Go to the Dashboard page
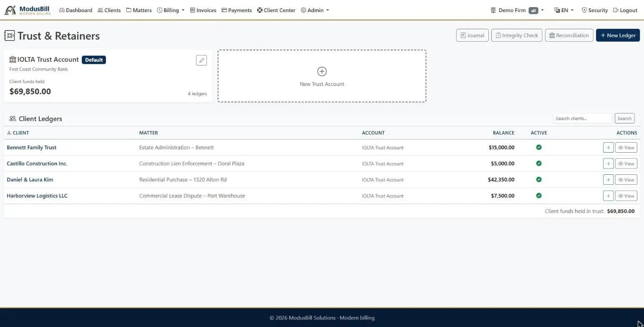The image size is (644, 327). pos(75,10)
